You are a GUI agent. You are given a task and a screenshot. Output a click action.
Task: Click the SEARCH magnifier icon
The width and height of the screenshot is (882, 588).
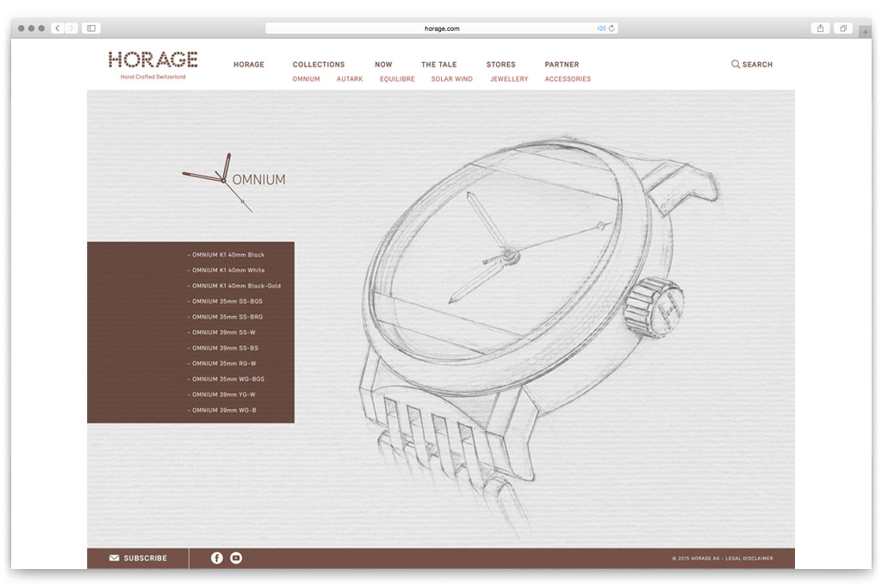736,64
